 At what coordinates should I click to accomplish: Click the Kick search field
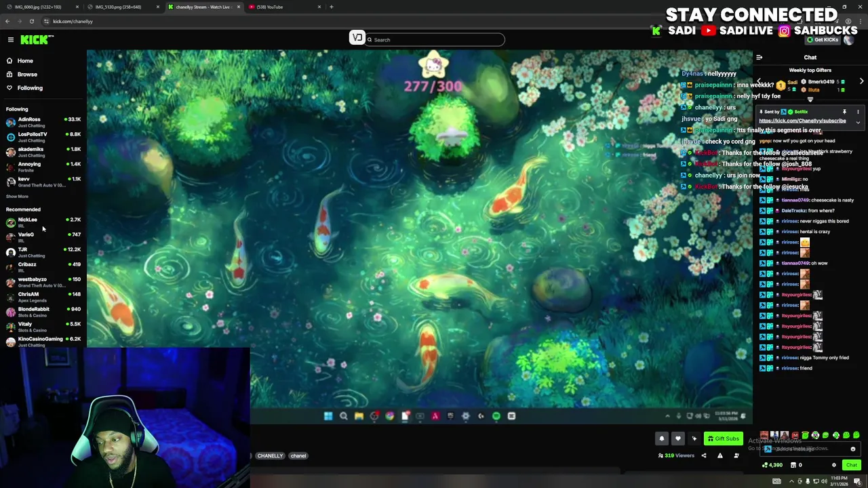(x=434, y=39)
